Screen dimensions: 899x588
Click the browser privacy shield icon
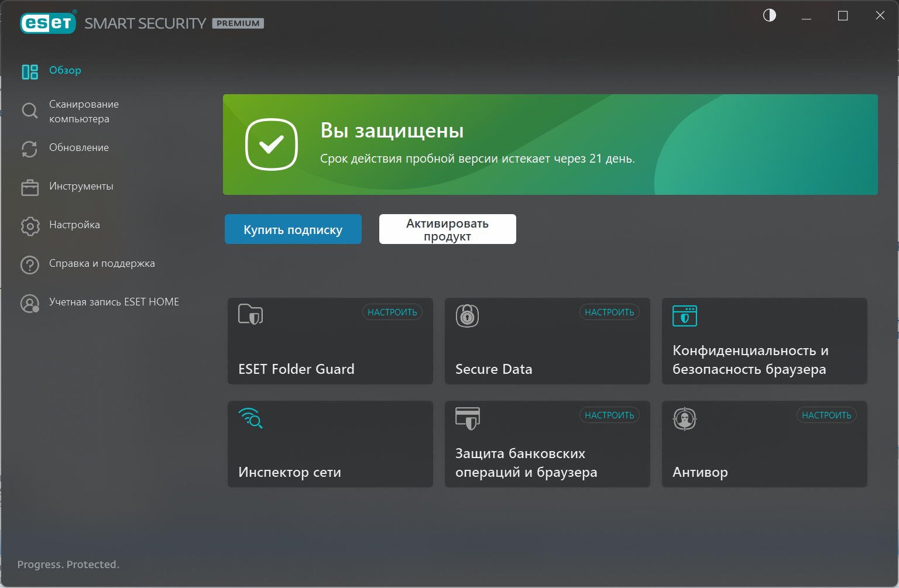(684, 316)
